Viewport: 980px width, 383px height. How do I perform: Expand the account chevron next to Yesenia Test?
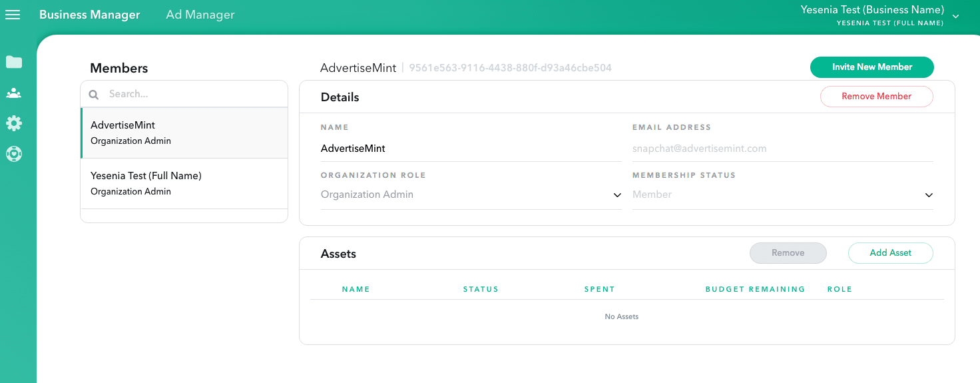pos(956,16)
